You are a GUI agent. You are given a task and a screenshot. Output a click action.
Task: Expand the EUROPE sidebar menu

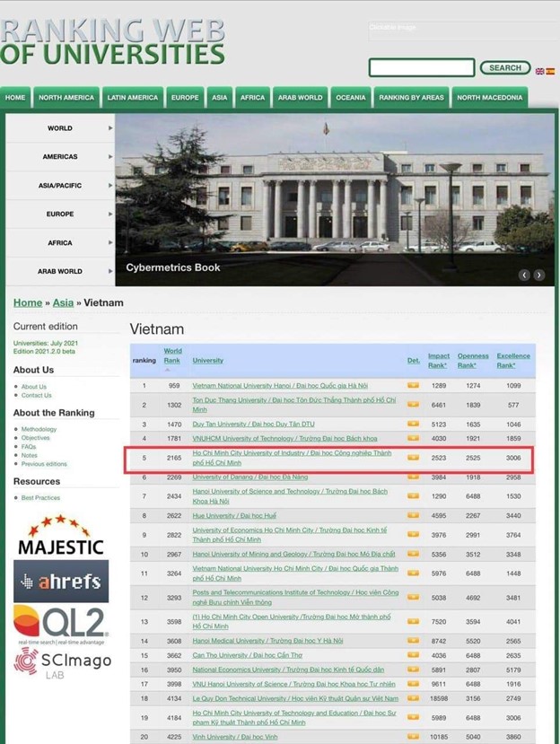pos(60,214)
